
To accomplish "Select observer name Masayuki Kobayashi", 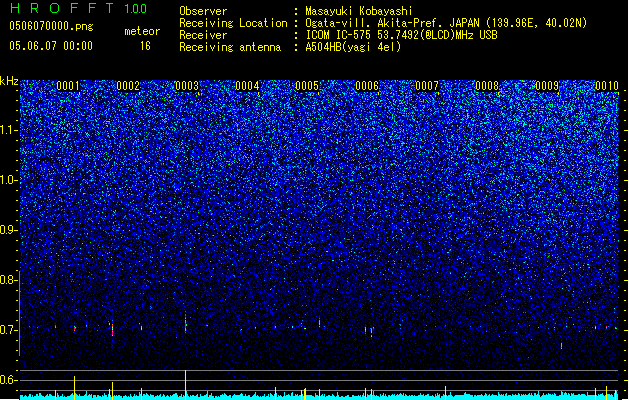I will click(x=358, y=11).
